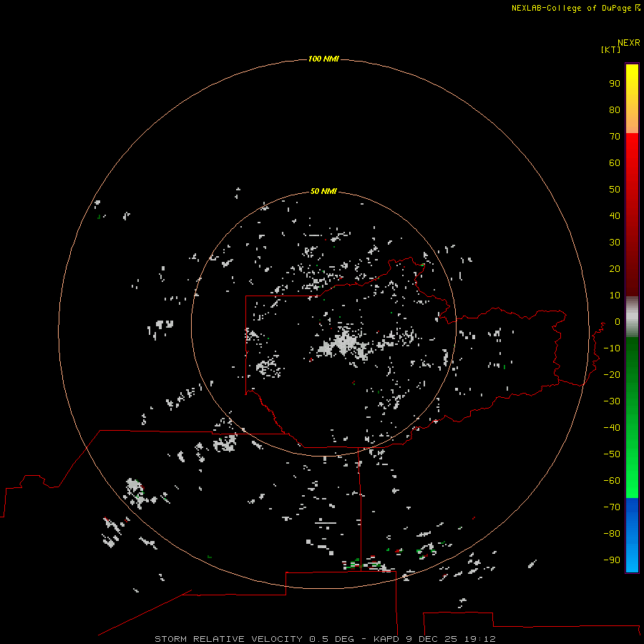This screenshot has width=644, height=644.
Task: Click the 9 DEC 25 date in the caption
Action: 431,639
